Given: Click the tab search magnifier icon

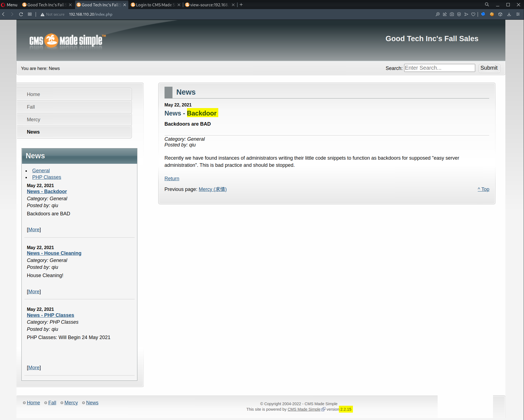Looking at the screenshot, I should (x=487, y=5).
